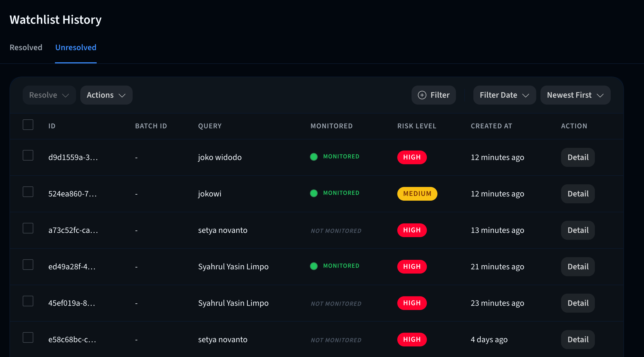The height and width of the screenshot is (357, 644).
Task: Tick the checkbox for row e58c68bc-c
Action: (x=28, y=337)
